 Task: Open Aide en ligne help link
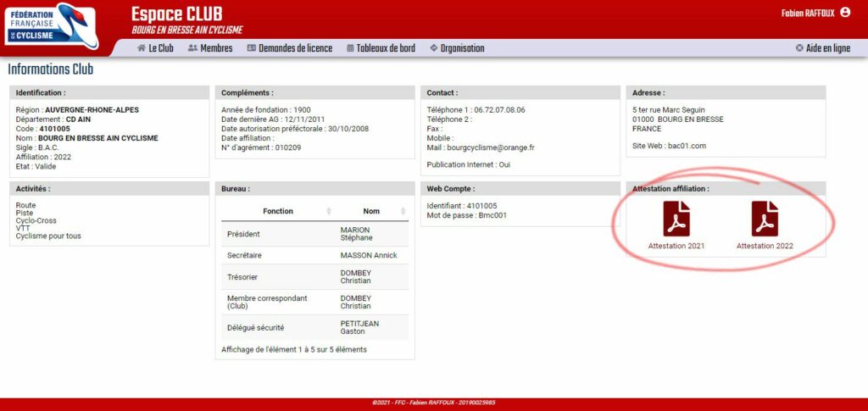[827, 48]
